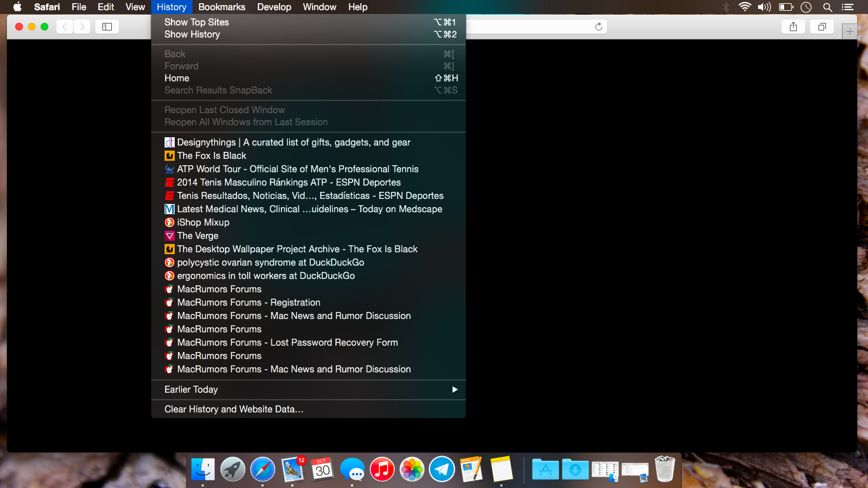Open the Apple menu
The width and height of the screenshot is (868, 488).
click(17, 7)
